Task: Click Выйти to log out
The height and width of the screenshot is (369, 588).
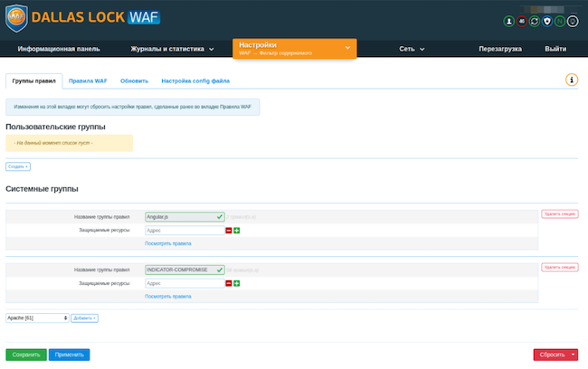Action: coord(555,49)
